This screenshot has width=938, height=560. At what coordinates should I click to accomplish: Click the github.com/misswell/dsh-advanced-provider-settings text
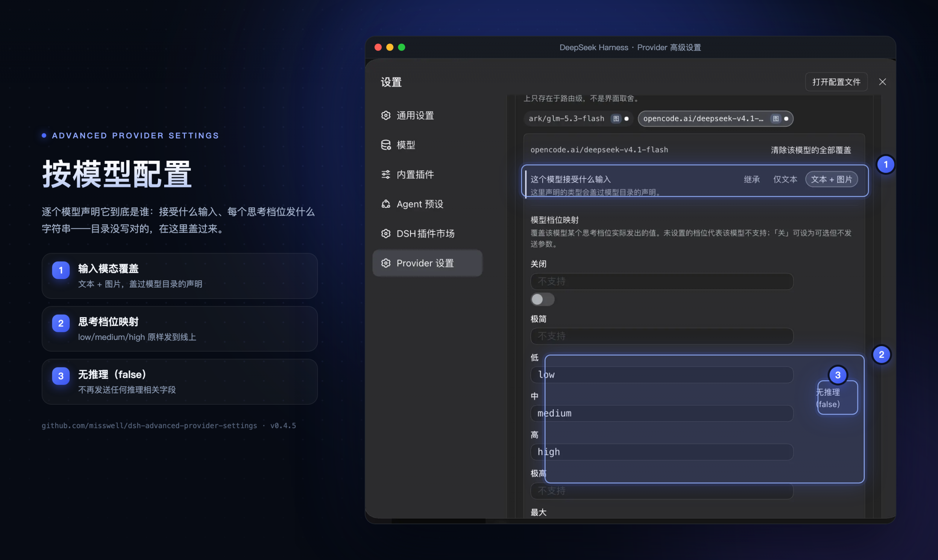[x=149, y=426]
